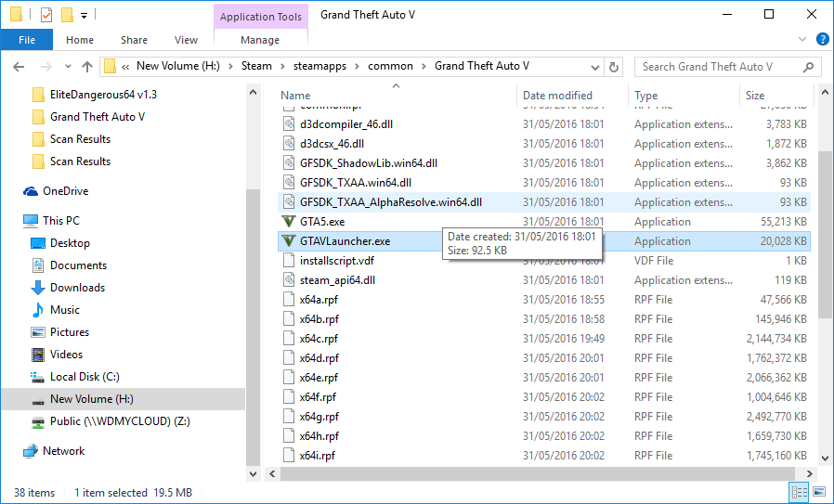This screenshot has height=504, width=834.
Task: Click the Help question mark icon
Action: tap(822, 39)
